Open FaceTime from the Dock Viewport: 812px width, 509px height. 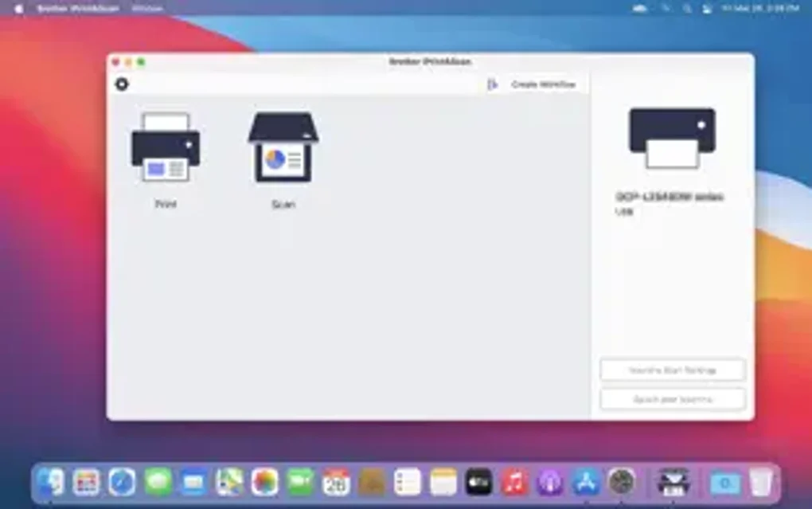(301, 482)
